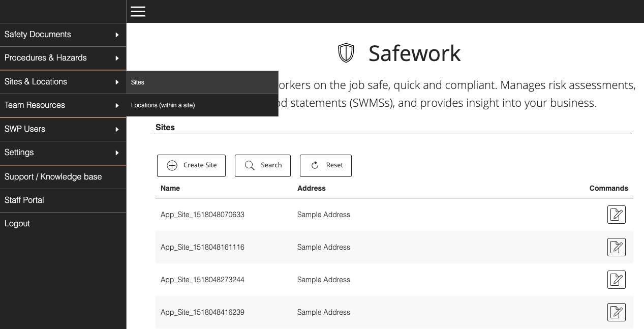Click the Safework title text
Screen dimensions: 644x329
[x=415, y=53]
